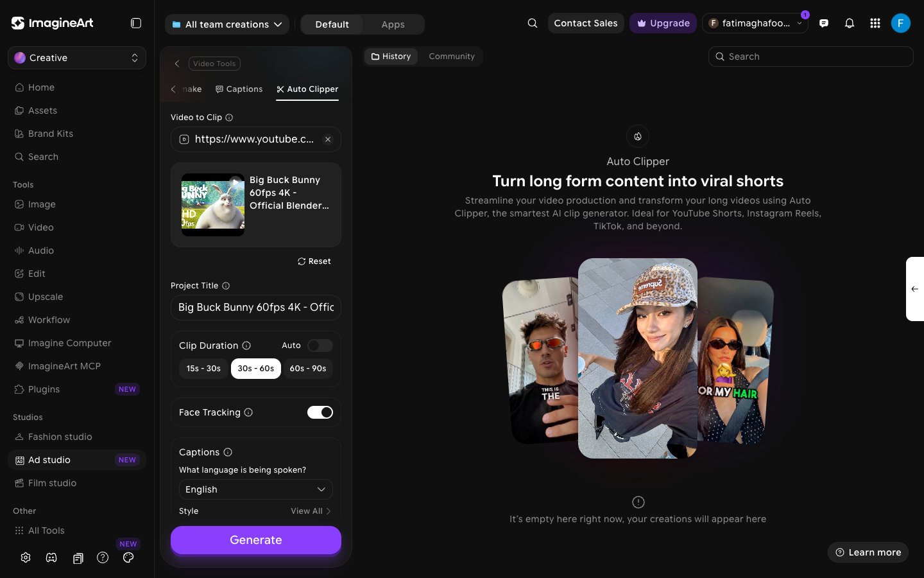Open the Discord icon in the sidebar footer

click(x=51, y=557)
